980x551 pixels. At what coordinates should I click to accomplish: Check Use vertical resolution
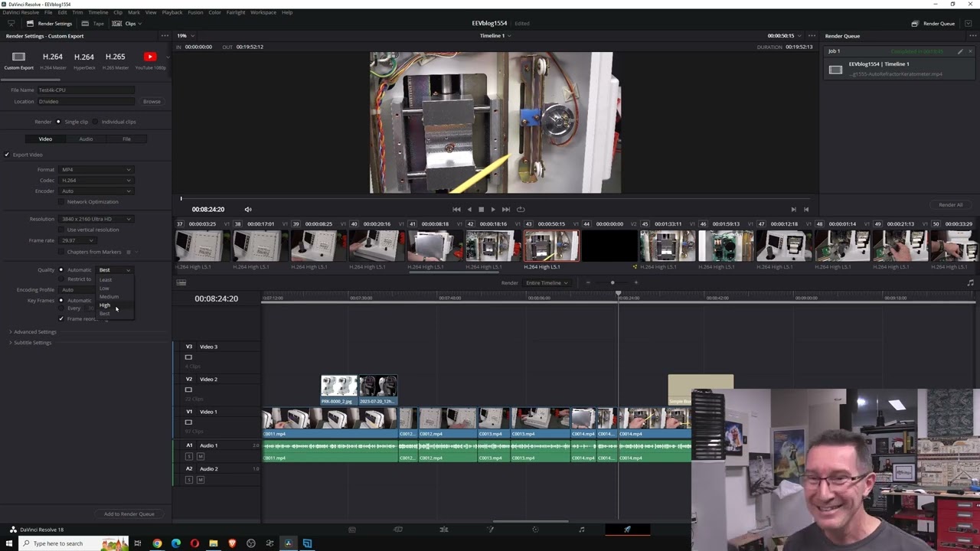[61, 230]
